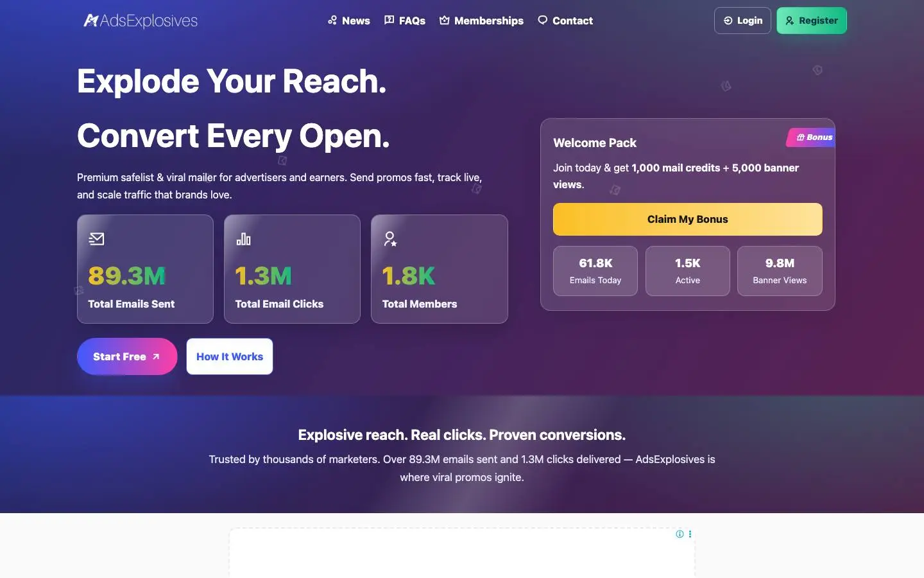Go to the FAQs page
Image resolution: width=924 pixels, height=578 pixels.
point(405,21)
